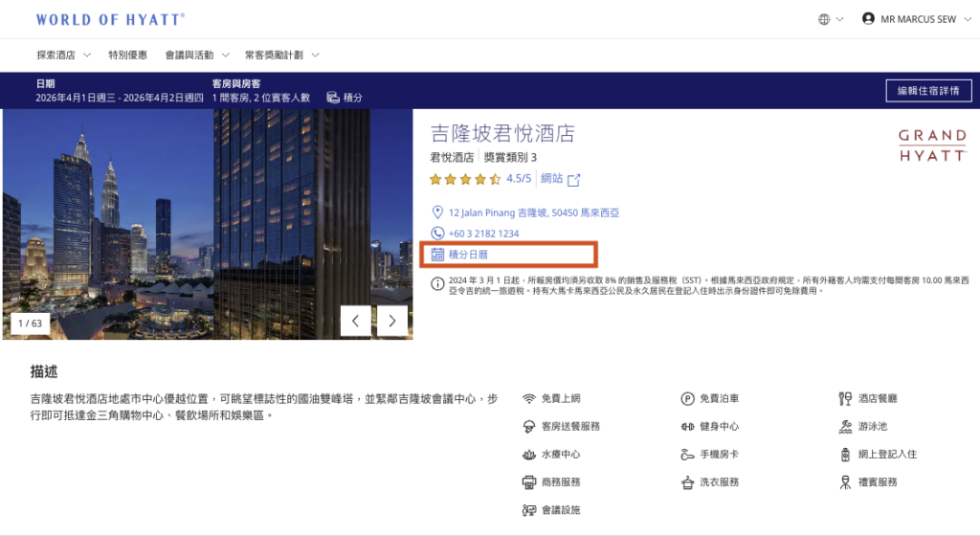Click the 獎賞類別 3 text

[511, 157]
